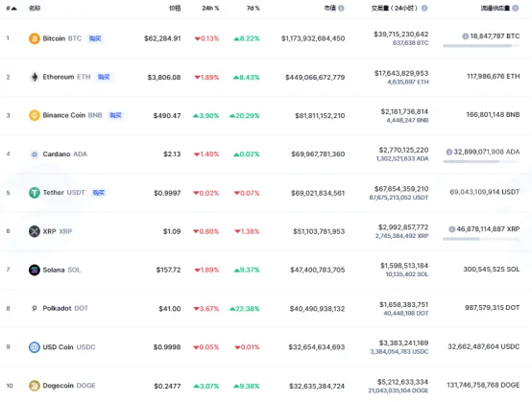Click the Bitcoin coin logo icon
Image resolution: width=532 pixels, height=402 pixels.
click(x=35, y=38)
